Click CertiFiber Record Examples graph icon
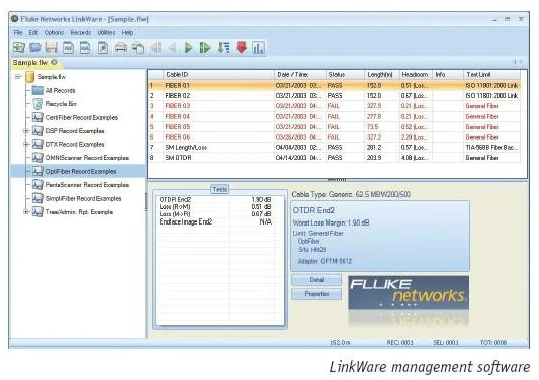 click(x=37, y=117)
